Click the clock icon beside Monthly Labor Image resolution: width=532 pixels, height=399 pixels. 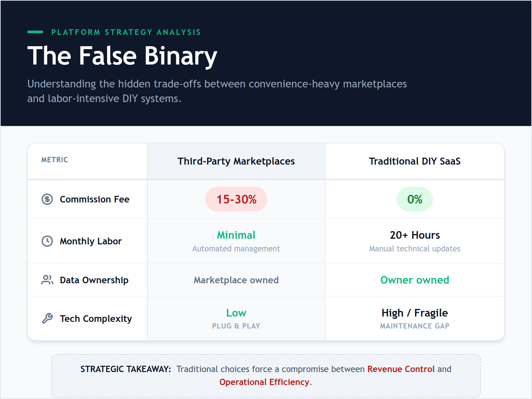coord(47,241)
